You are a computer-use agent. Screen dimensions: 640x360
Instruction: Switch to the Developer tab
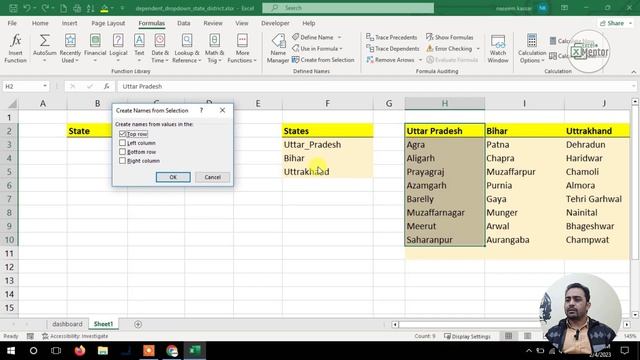click(275, 23)
